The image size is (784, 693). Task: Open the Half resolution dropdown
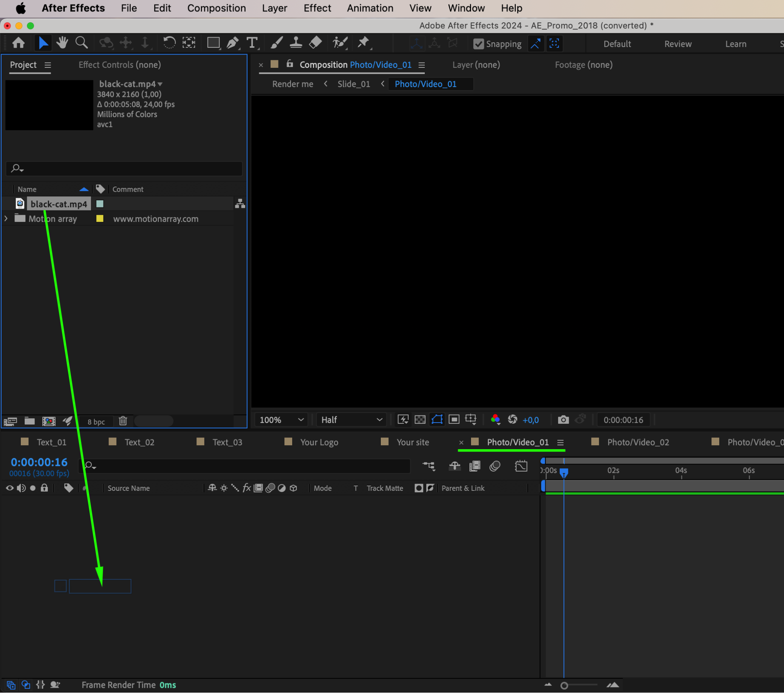[351, 420]
